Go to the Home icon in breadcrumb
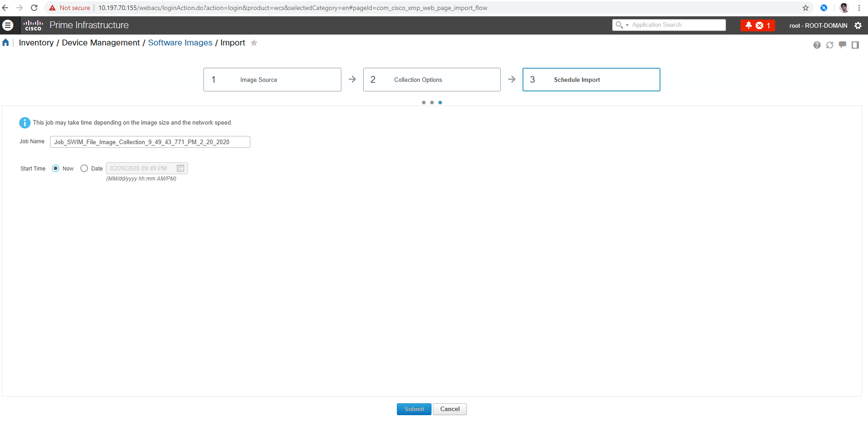 coord(5,43)
